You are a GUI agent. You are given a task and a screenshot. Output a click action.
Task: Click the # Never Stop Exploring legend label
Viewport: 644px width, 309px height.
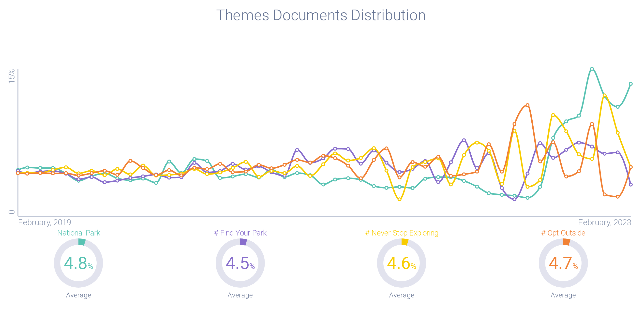pyautogui.click(x=402, y=233)
